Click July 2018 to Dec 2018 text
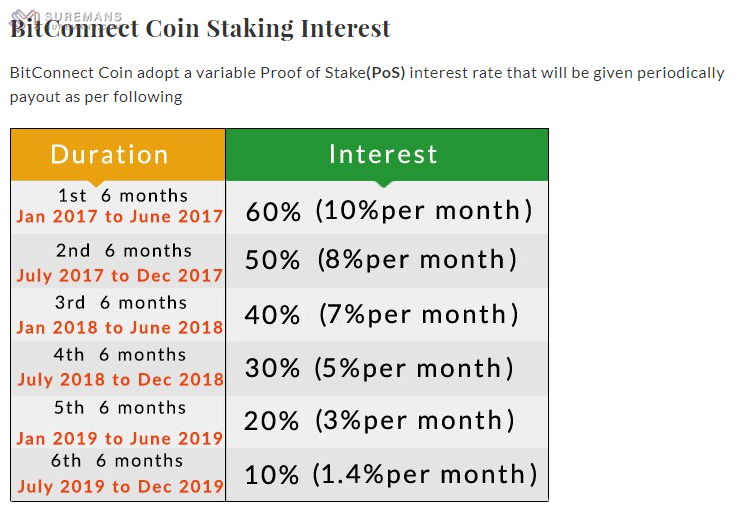 (120, 379)
